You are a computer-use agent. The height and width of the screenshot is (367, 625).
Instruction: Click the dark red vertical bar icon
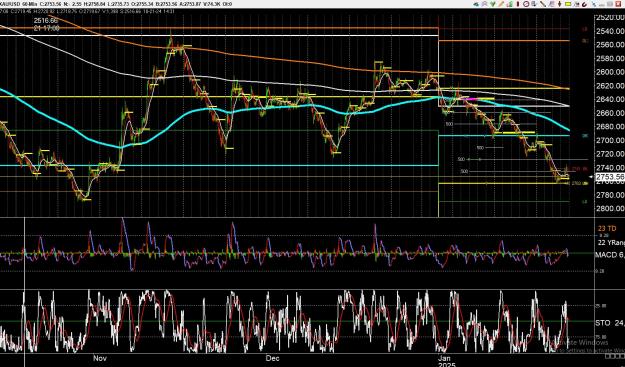[x=518, y=4]
